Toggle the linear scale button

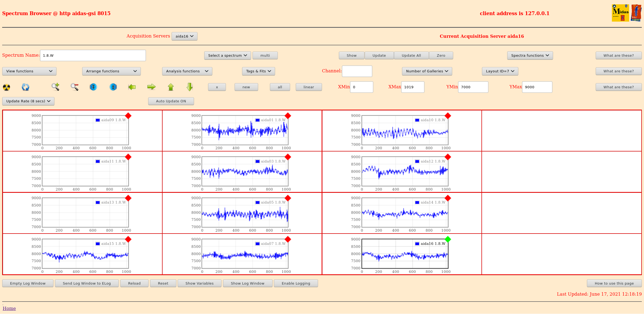pos(309,87)
